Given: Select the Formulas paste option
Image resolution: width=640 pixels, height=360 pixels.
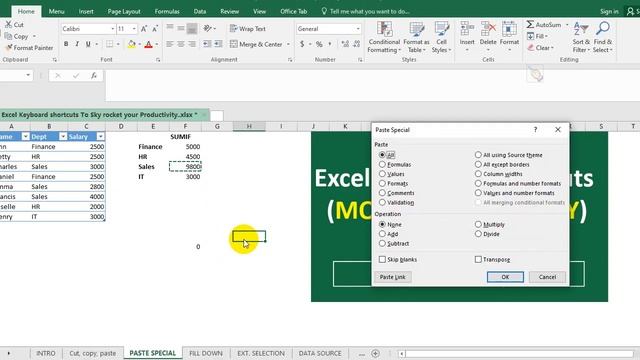Looking at the screenshot, I should click(382, 164).
